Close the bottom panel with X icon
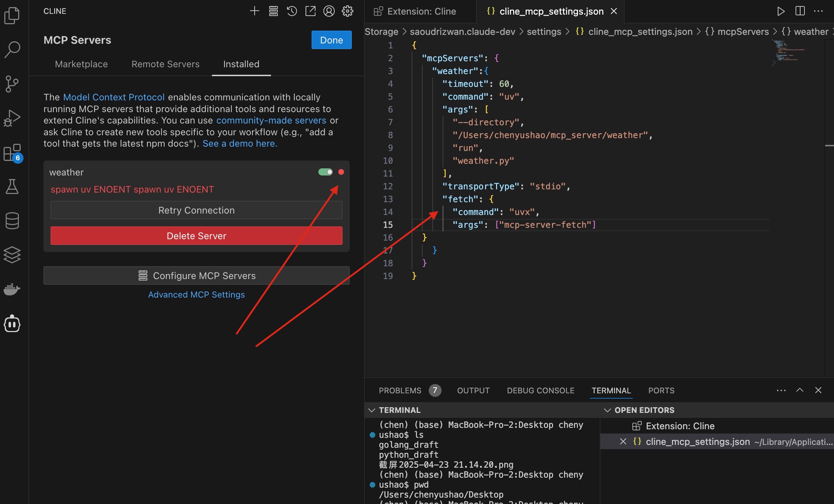 point(818,390)
